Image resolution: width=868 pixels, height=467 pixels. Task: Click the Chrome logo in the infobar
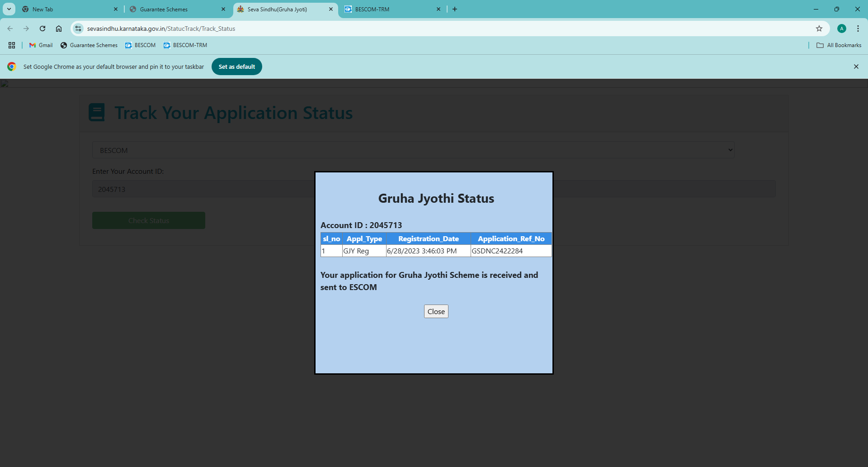point(12,67)
